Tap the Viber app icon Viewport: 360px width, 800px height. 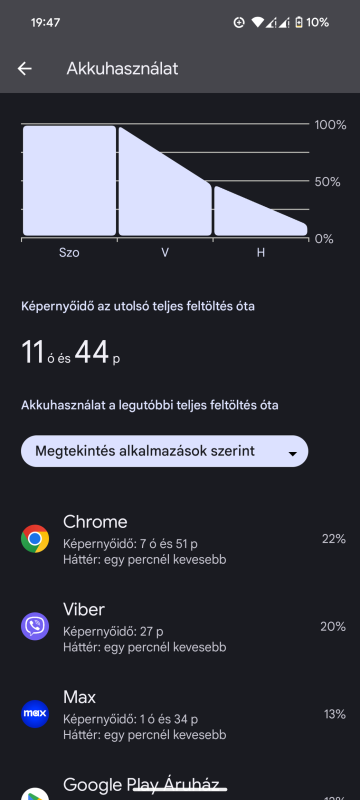pyautogui.click(x=35, y=626)
